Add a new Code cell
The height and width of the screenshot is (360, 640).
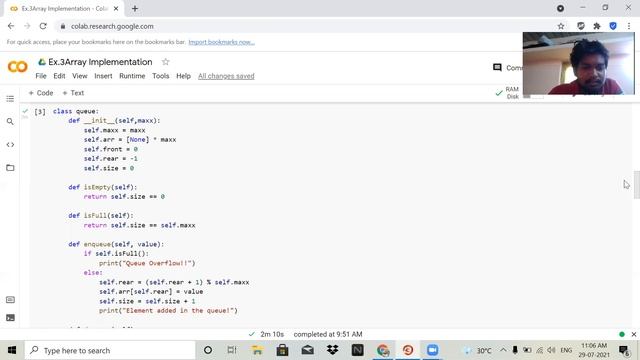(41, 93)
